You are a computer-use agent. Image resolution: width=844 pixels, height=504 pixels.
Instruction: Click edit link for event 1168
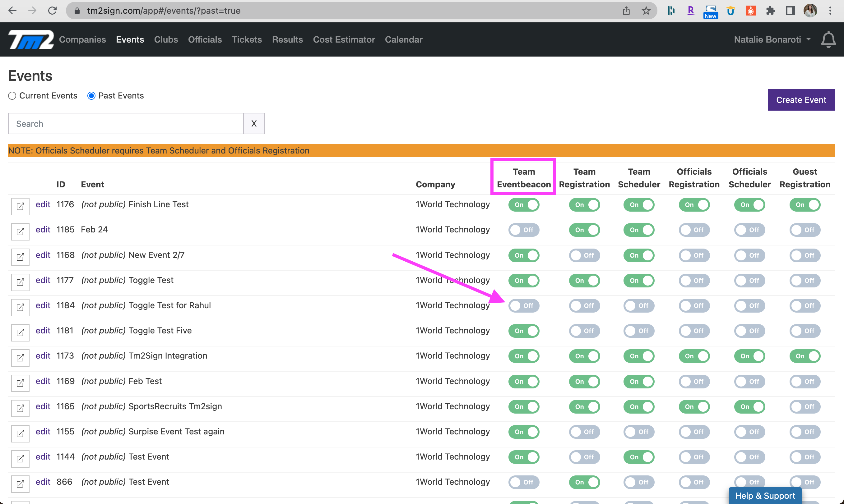43,255
